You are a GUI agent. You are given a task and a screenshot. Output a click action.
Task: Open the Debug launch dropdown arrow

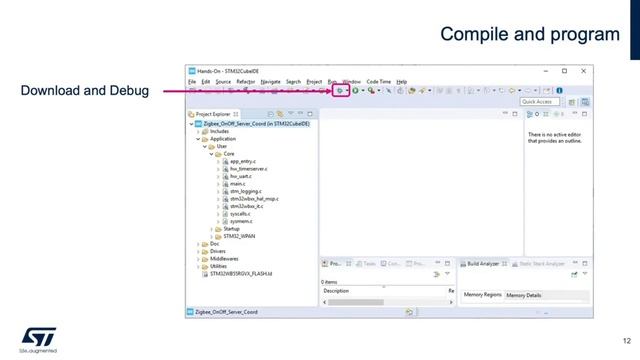click(347, 91)
